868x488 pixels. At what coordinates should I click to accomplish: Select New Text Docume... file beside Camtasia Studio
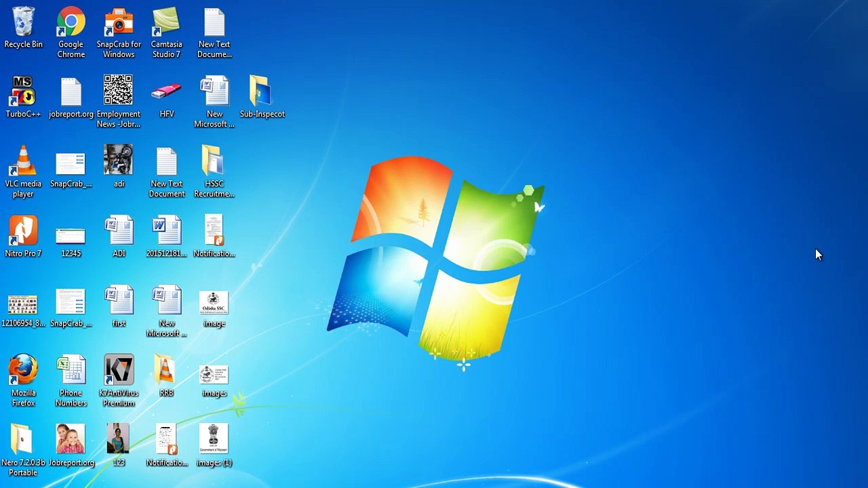(214, 33)
